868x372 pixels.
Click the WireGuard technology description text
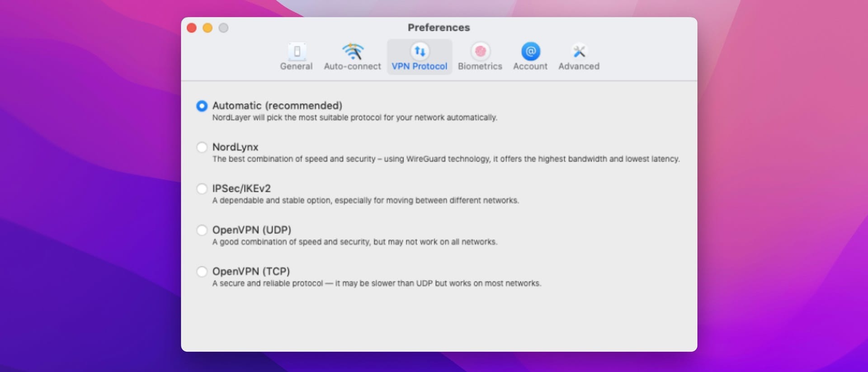click(446, 159)
